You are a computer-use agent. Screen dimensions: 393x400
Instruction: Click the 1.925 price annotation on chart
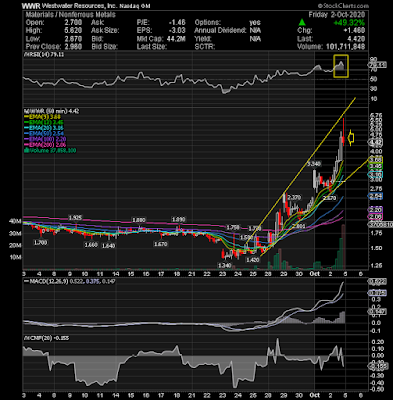pyautogui.click(x=75, y=218)
